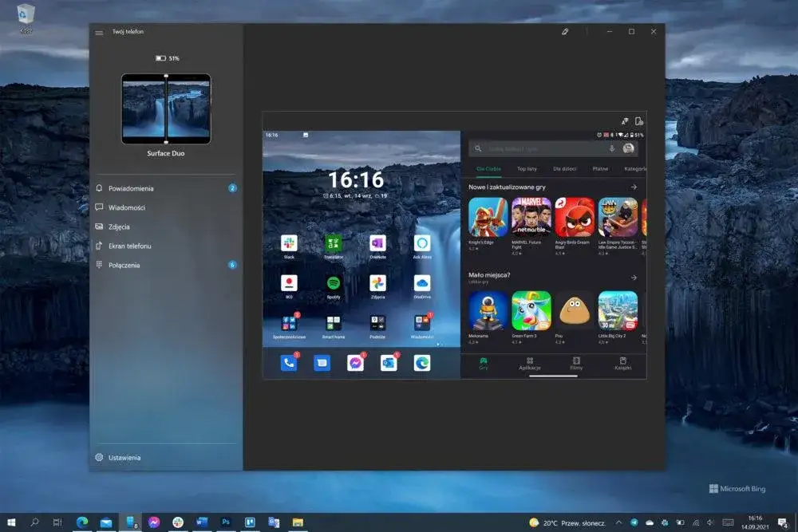Open the OneDrive app icon
Viewport: 798px width, 532px height.
pyautogui.click(x=422, y=283)
